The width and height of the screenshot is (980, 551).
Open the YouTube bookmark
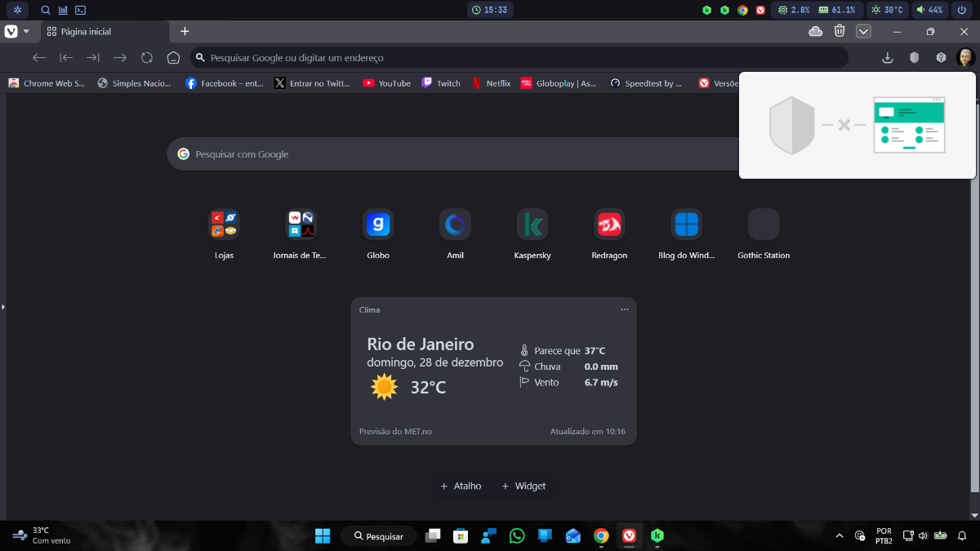coord(386,83)
